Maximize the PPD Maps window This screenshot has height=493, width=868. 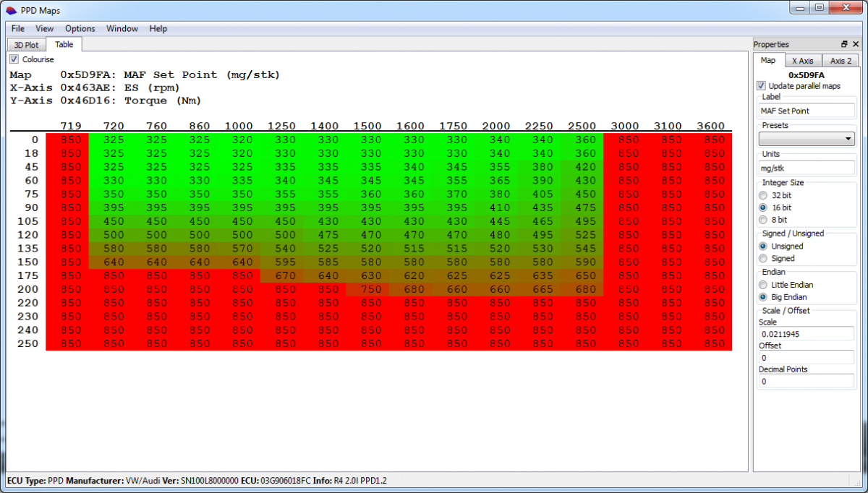820,7
